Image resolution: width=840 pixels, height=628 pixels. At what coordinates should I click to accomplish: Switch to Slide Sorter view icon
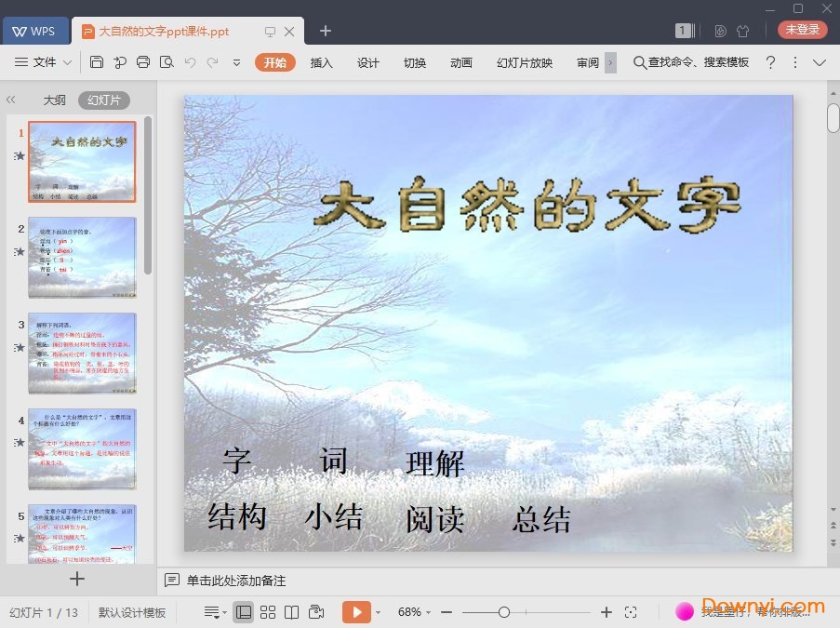tap(268, 611)
